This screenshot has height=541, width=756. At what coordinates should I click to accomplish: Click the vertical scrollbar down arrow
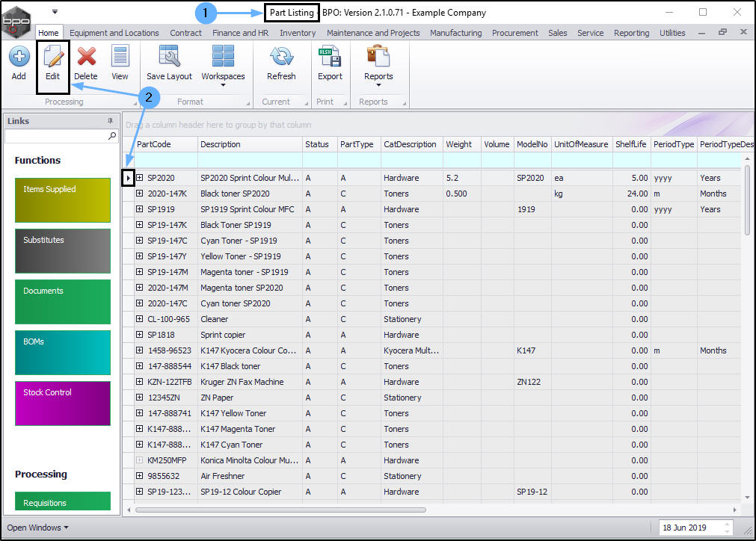747,498
